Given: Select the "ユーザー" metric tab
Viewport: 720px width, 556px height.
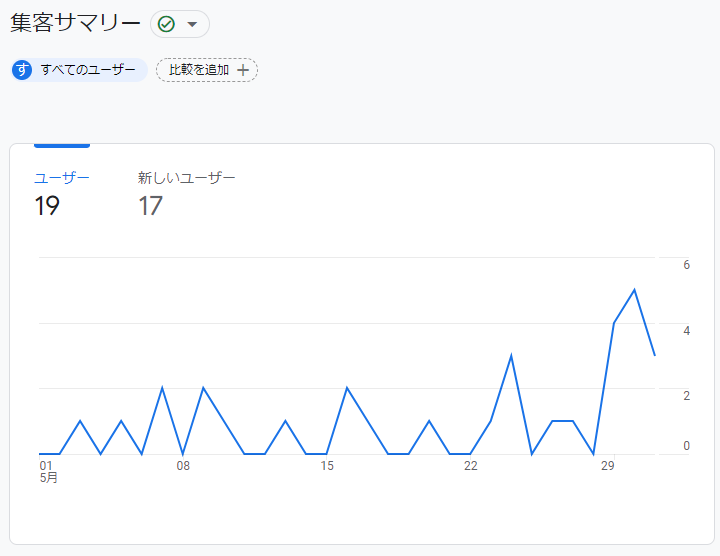Looking at the screenshot, I should pos(62,178).
